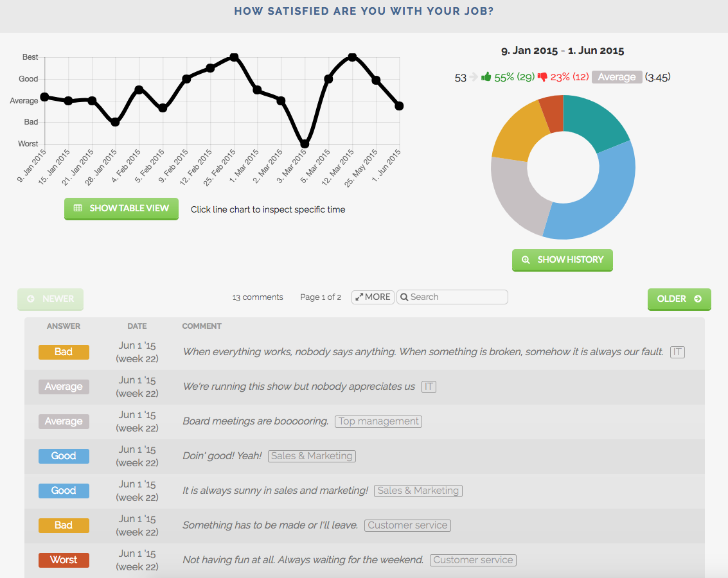Click the Average badge next to 3.45
The width and height of the screenshot is (728, 578).
(x=617, y=77)
